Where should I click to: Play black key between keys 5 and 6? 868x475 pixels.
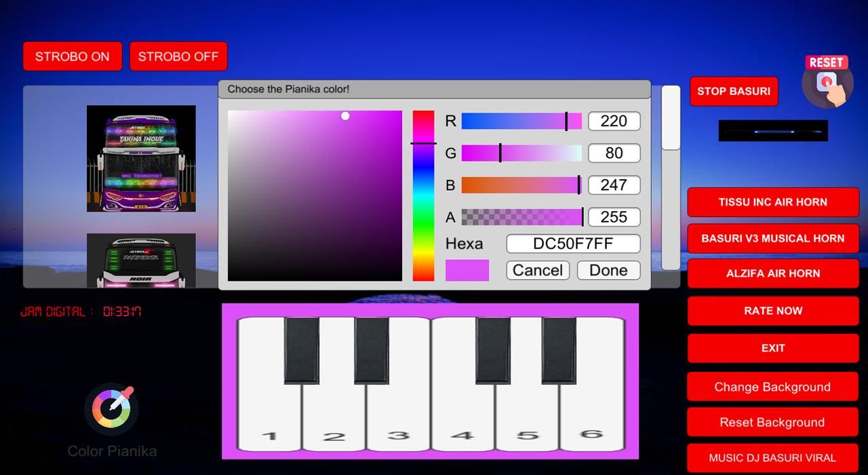559,350
